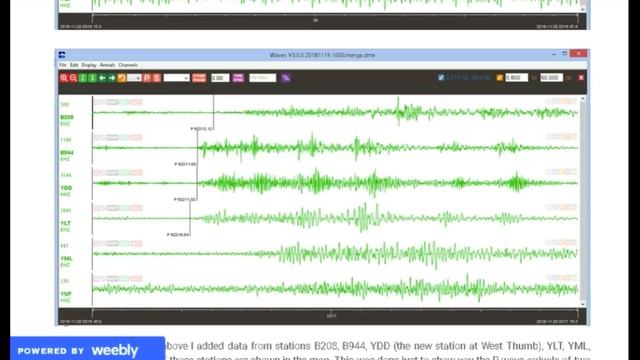Click the first green vertical-scale icon
The height and width of the screenshot is (360, 640).
(83, 78)
